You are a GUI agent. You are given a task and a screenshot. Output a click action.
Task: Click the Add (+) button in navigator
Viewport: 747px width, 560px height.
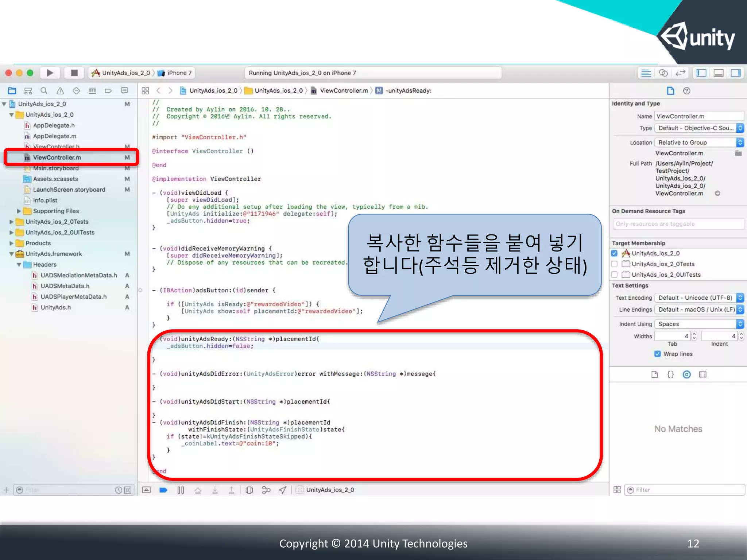6,490
